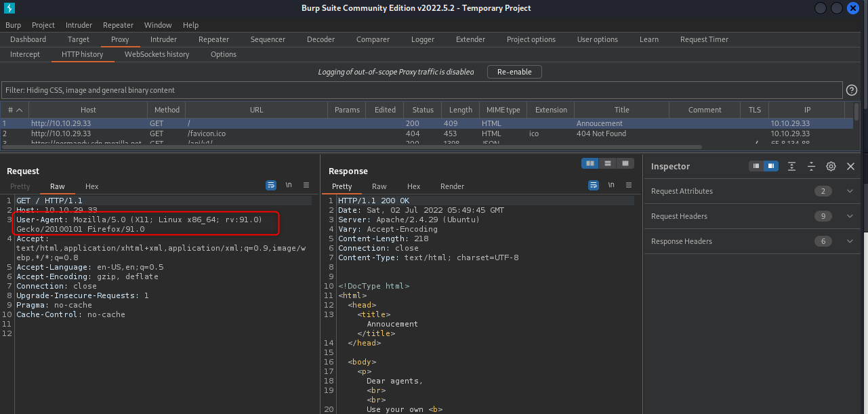Open the filter help question mark icon
868x414 pixels.
coord(852,90)
